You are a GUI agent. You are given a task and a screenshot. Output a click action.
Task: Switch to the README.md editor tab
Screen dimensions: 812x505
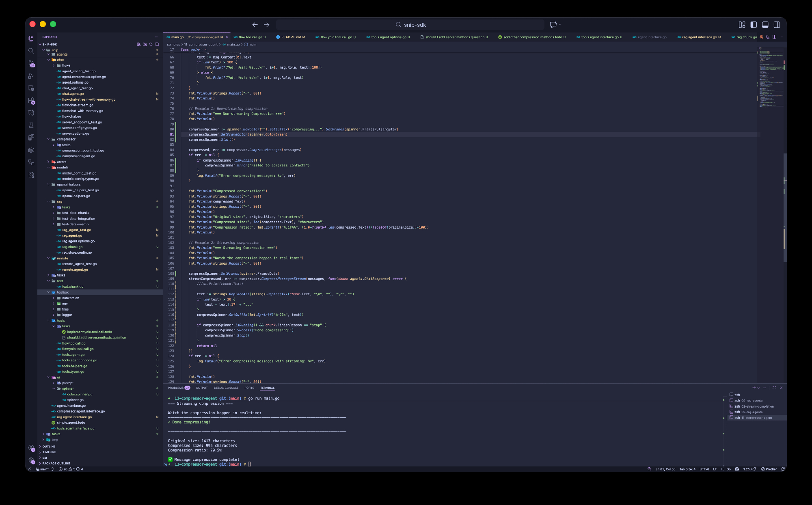tap(291, 37)
